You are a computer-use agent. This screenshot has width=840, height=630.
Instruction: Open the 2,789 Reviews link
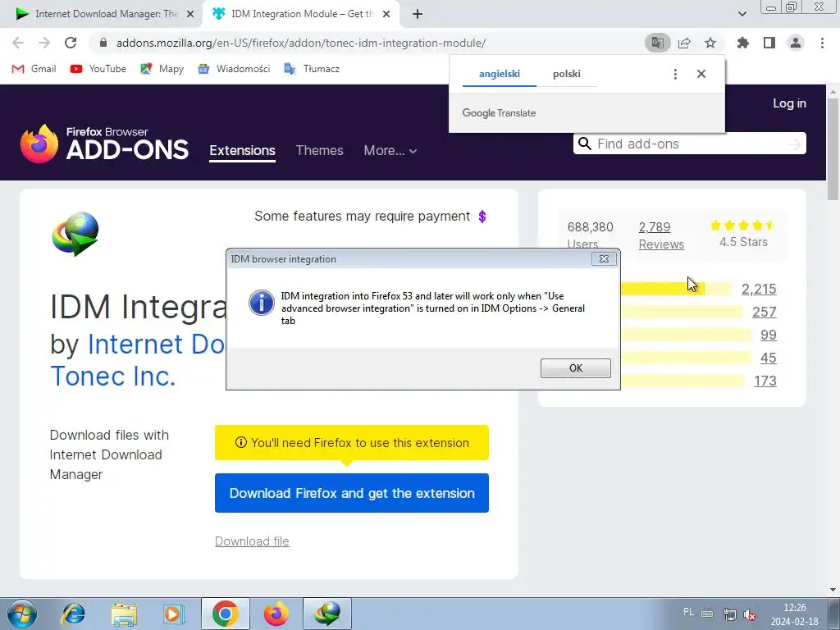click(661, 235)
